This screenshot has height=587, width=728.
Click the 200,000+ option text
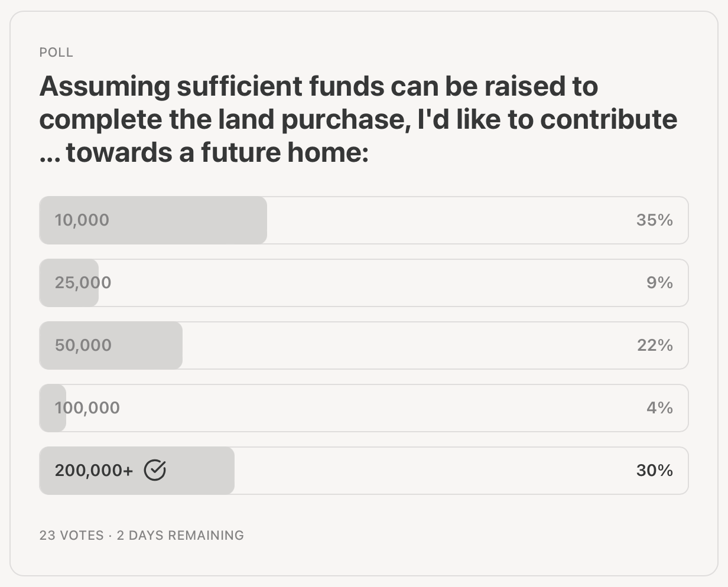coord(94,471)
